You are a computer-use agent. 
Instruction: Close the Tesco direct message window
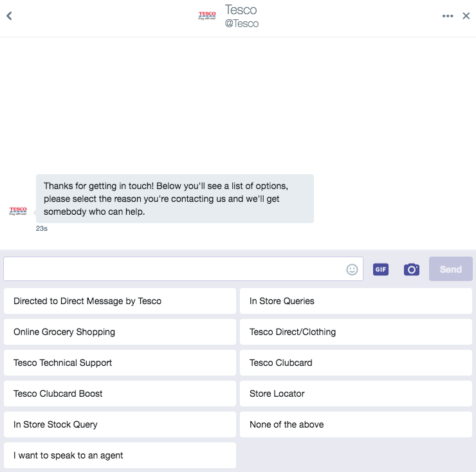tap(466, 16)
